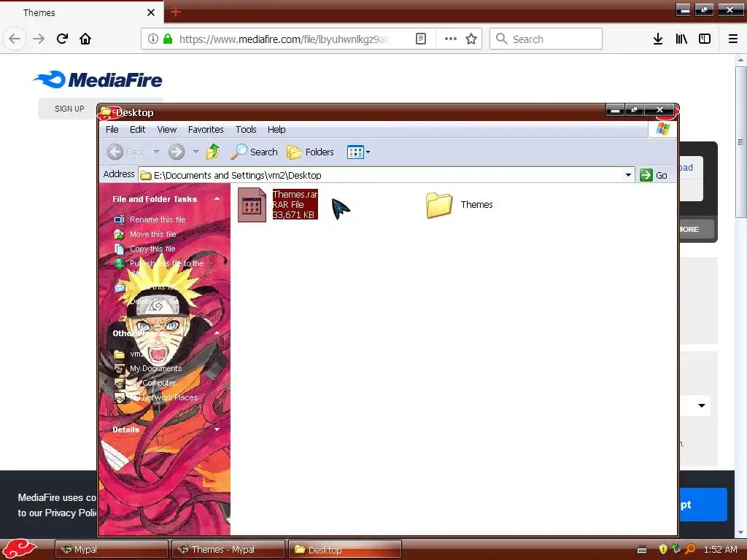Image resolution: width=747 pixels, height=560 pixels.
Task: Collapse File and Folder Tasks section
Action: pos(217,198)
